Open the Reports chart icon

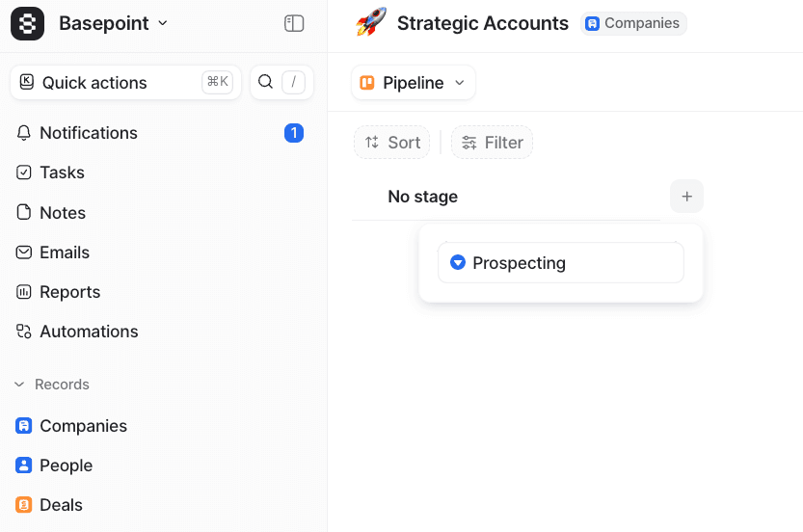pos(24,292)
